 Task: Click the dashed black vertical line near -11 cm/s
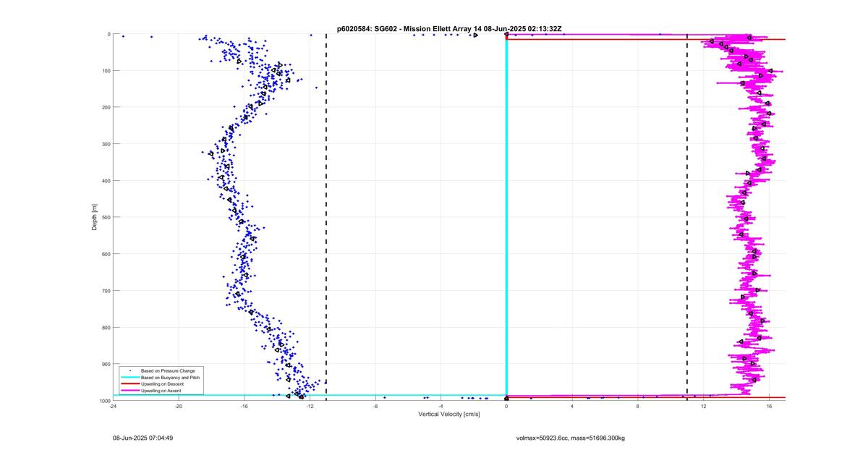pyautogui.click(x=326, y=217)
